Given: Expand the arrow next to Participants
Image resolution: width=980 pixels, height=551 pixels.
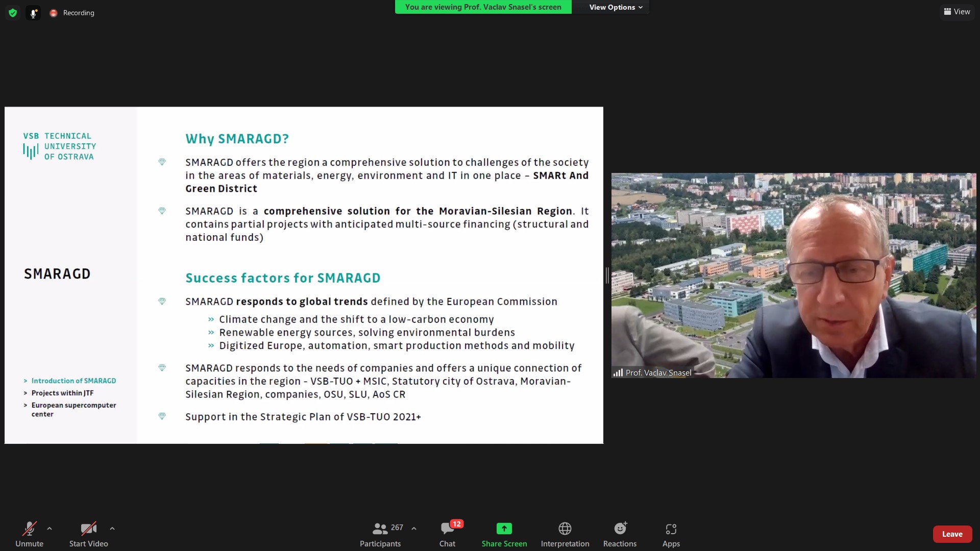Looking at the screenshot, I should tap(414, 529).
